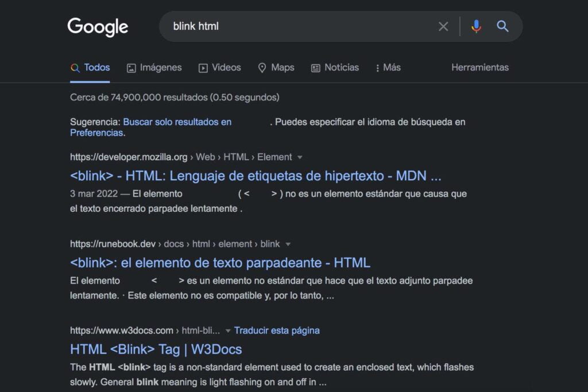Image resolution: width=588 pixels, height=392 pixels.
Task: Click the runebook.dev URL breadcrumb
Action: point(175,244)
